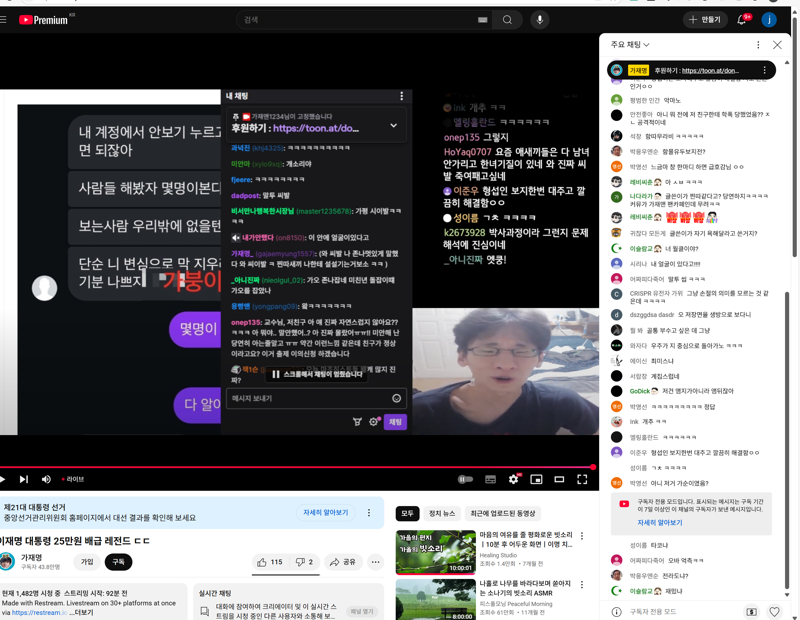Open the Super Chat dollar icon in chat
Viewport: 800px width, 620px height.
pos(752,611)
